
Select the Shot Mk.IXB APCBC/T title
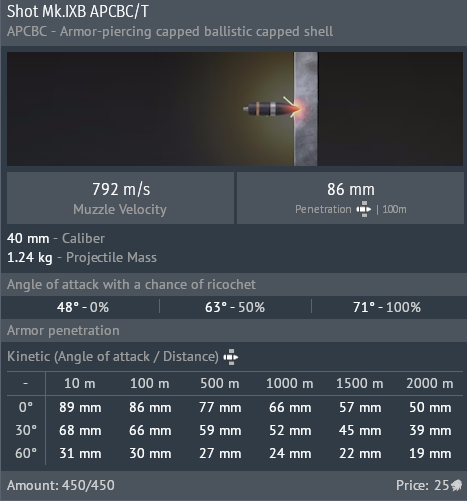click(x=78, y=12)
